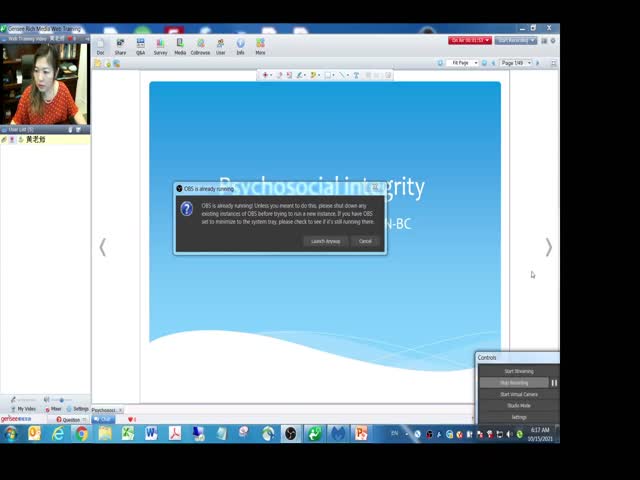Click the Share screen icon

[x=120, y=45]
